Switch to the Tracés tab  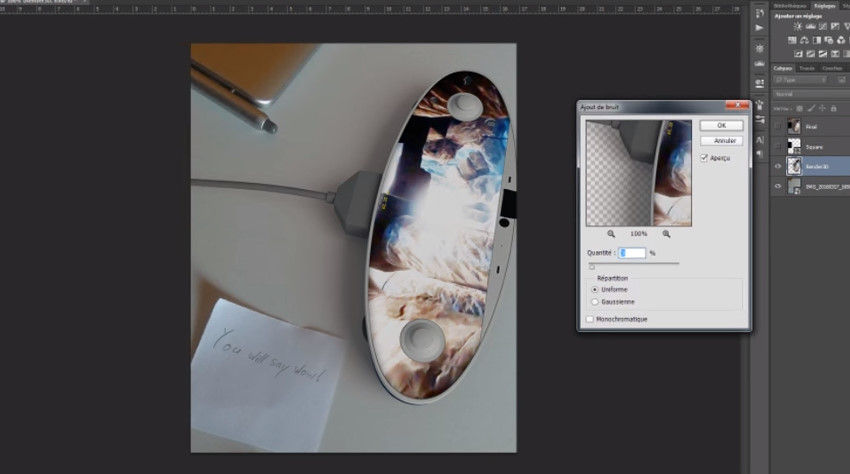[x=807, y=68]
